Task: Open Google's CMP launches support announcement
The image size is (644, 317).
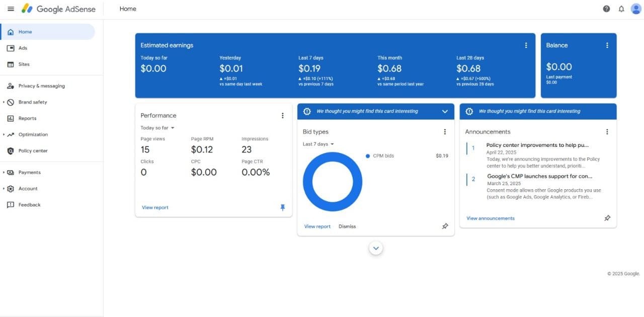Action: pyautogui.click(x=539, y=176)
